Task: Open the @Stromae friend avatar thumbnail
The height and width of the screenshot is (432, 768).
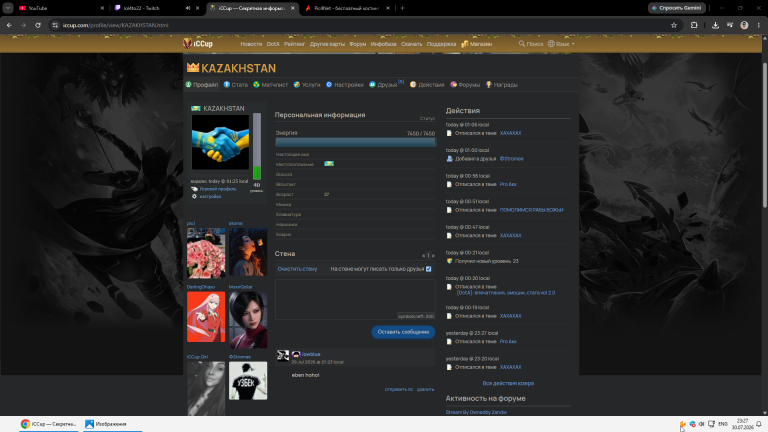Action: pos(248,381)
